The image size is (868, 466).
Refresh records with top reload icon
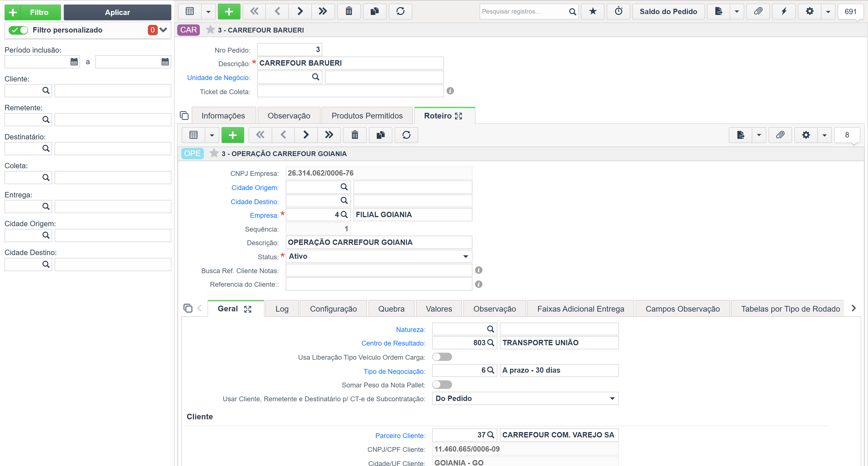[400, 12]
